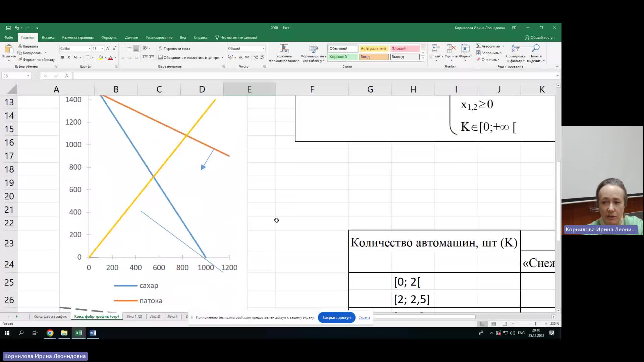The width and height of the screenshot is (644, 362).
Task: Toggle italic К formatting
Action: pyautogui.click(x=69, y=57)
